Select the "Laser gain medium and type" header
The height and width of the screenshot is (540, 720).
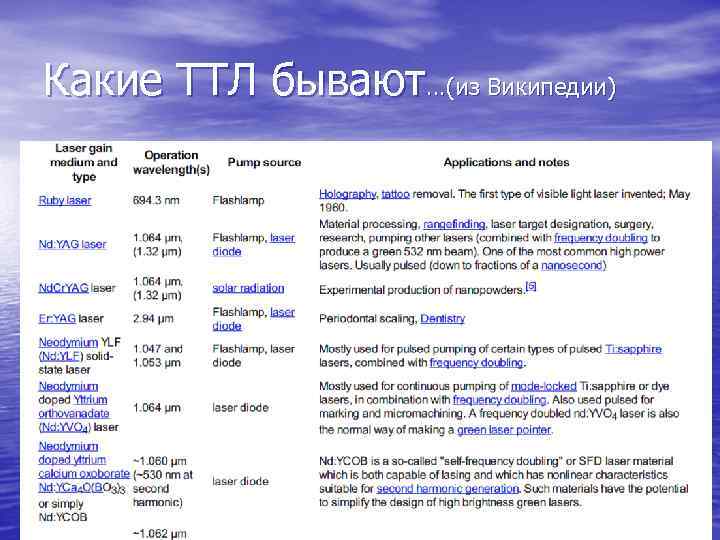point(84,163)
